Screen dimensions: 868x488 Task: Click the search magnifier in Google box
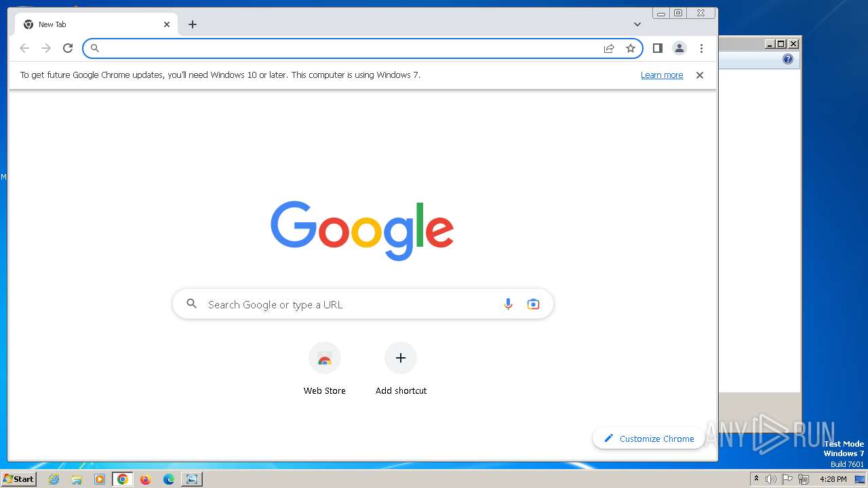coord(192,304)
